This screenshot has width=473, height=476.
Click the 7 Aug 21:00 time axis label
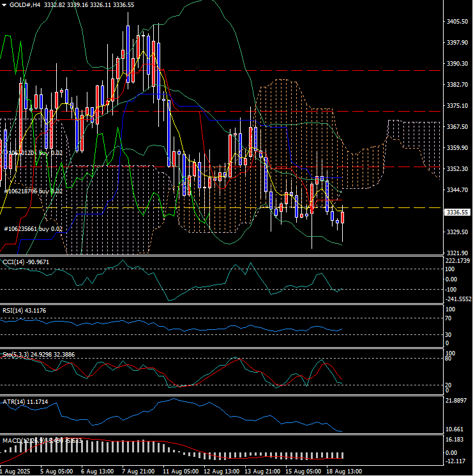(x=139, y=471)
